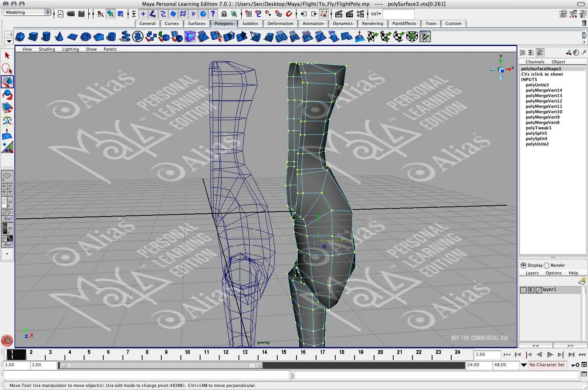Select the Display radio button
This screenshot has width=588, height=390.
[523, 265]
